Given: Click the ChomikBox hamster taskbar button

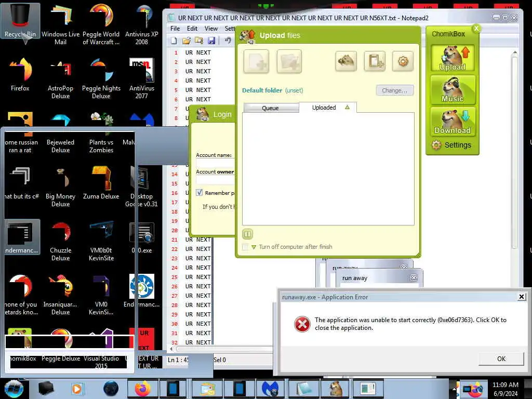Looking at the screenshot, I should click(336, 389).
